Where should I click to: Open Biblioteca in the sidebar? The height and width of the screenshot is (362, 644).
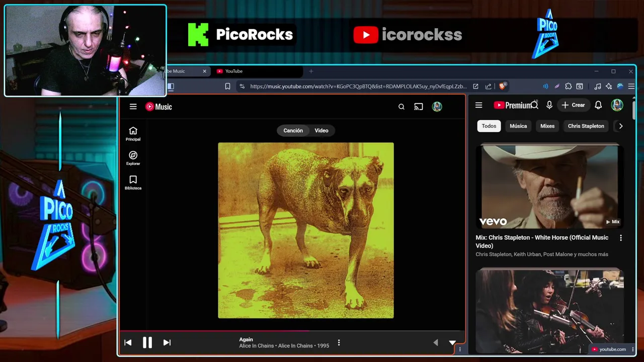click(133, 183)
